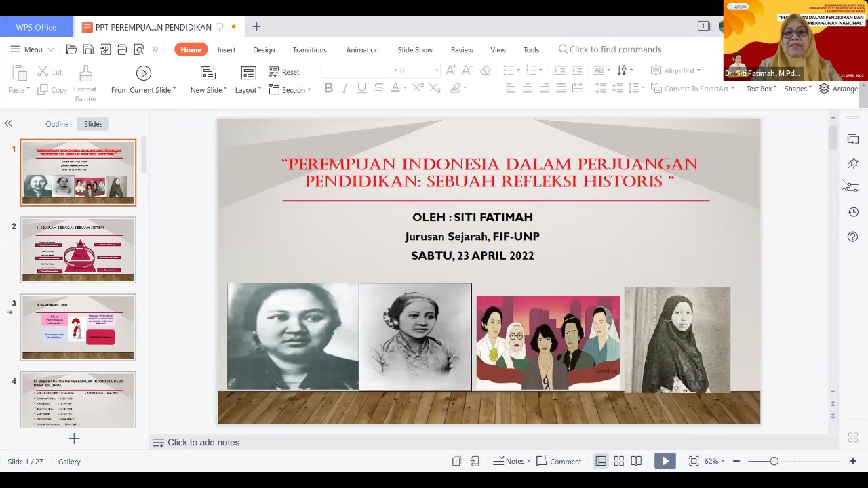868x488 pixels.
Task: Toggle Bold formatting
Action: 328,88
